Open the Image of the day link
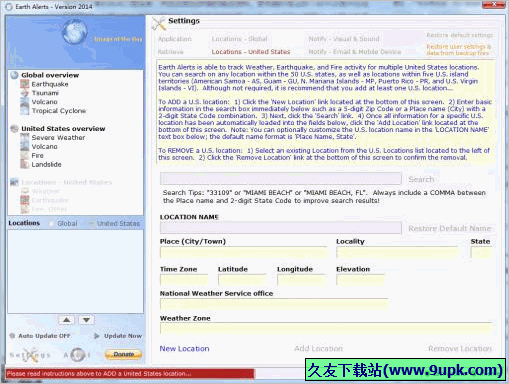The height and width of the screenshot is (384, 509). tap(118, 39)
